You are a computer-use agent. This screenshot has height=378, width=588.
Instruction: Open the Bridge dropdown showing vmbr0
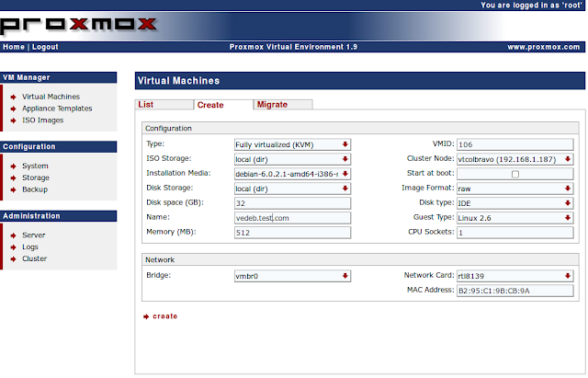point(292,276)
